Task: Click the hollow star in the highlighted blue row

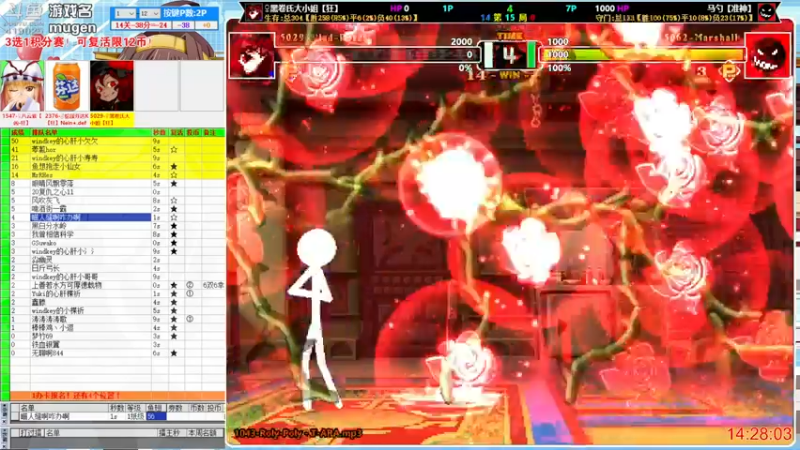Action: click(174, 217)
